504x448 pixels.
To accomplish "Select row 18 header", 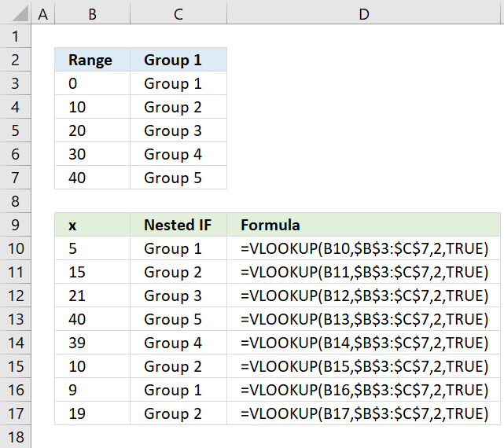I will (16, 437).
